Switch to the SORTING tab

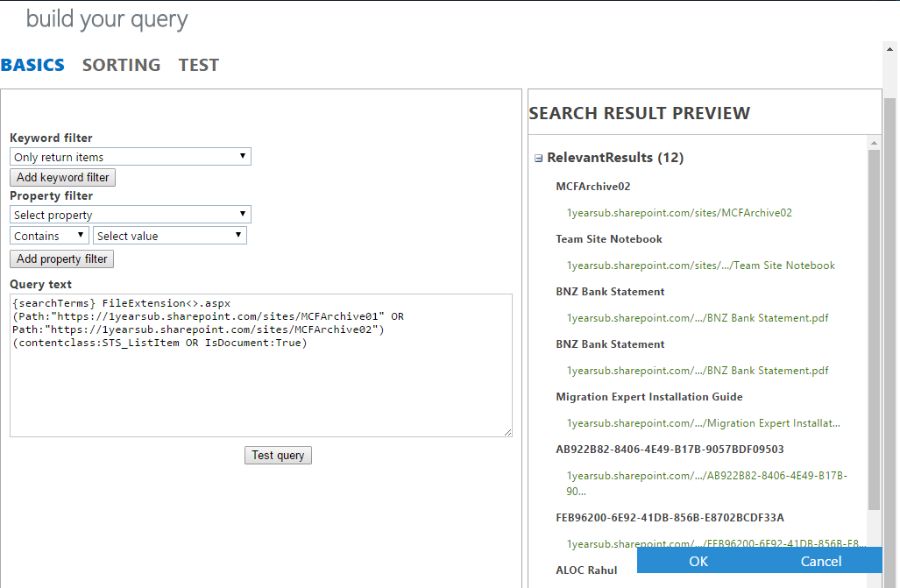(121, 64)
